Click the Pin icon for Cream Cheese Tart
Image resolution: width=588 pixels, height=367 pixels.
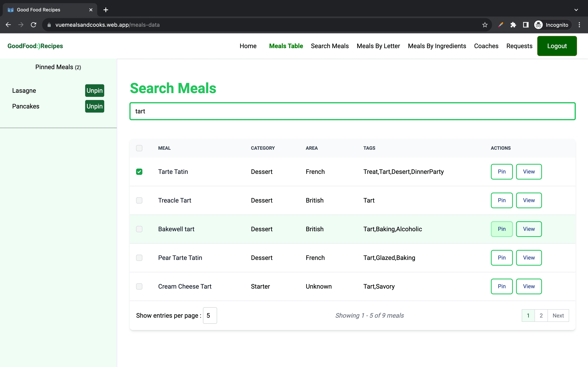tap(502, 286)
